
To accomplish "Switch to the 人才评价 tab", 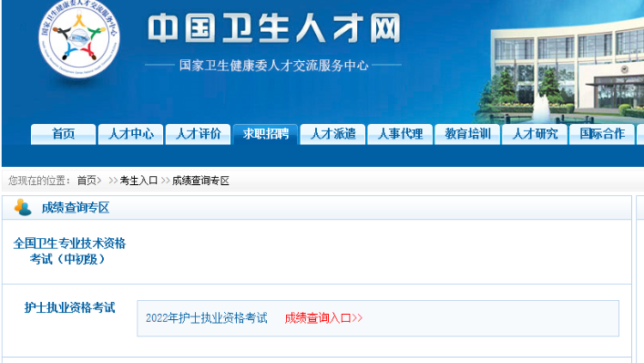I will pyautogui.click(x=198, y=134).
